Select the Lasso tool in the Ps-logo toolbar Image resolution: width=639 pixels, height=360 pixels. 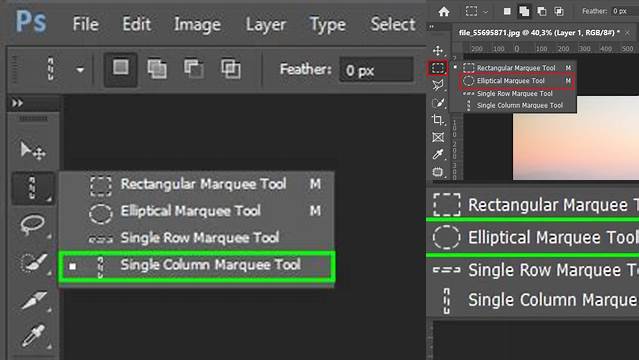pyautogui.click(x=33, y=225)
